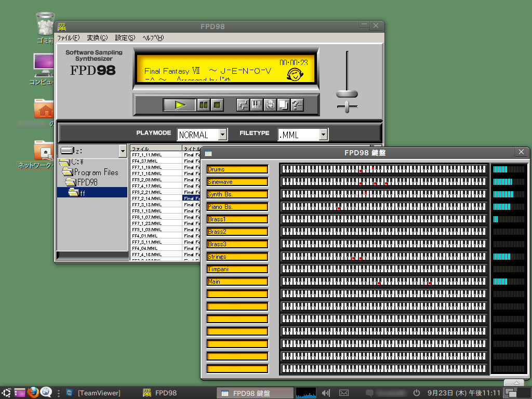Click the purple desktop icon in taskbar
Viewport: 532px width, 399px height.
[x=19, y=393]
